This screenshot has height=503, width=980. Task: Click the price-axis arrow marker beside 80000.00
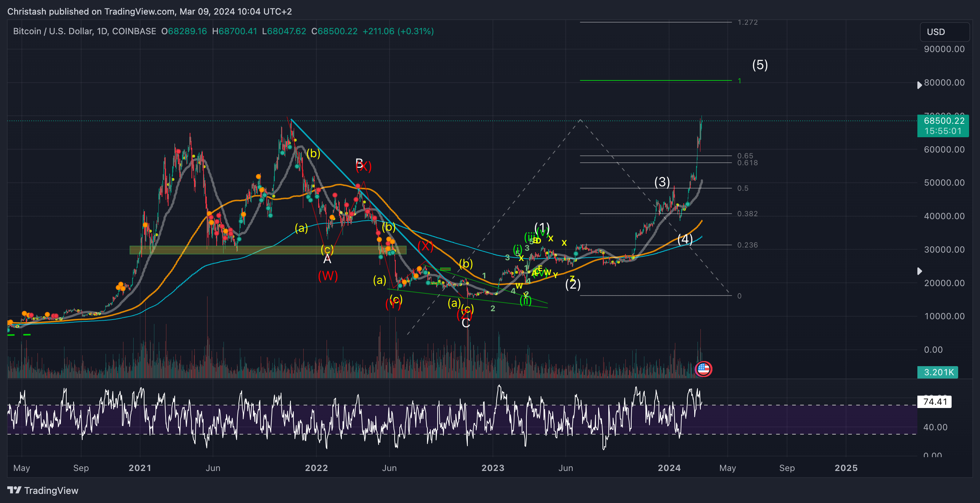point(920,85)
